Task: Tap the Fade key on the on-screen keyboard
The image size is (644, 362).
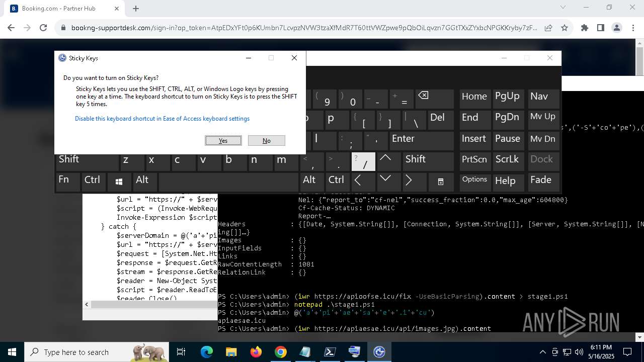Action: pyautogui.click(x=543, y=182)
